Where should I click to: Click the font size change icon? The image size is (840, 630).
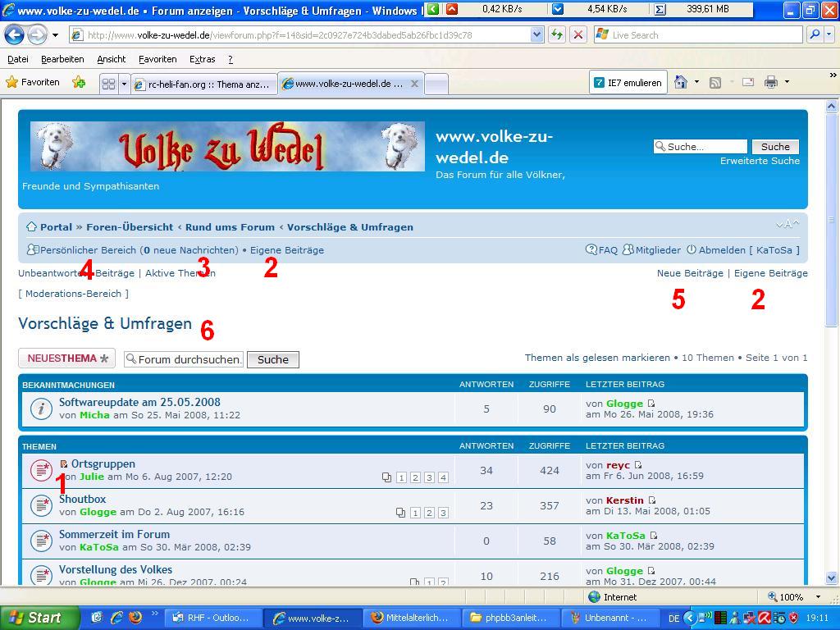coord(787,224)
